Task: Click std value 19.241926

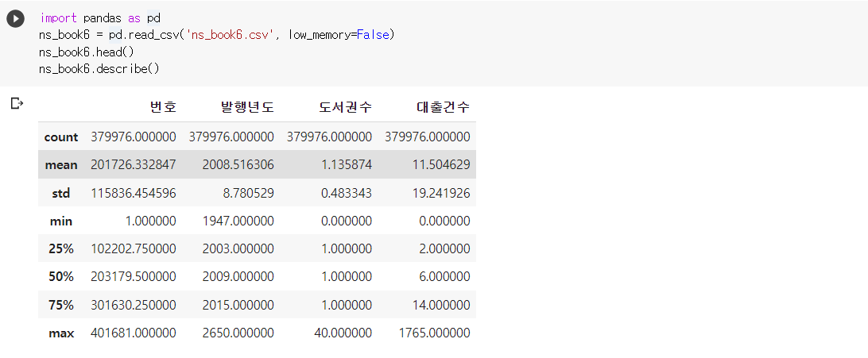Action: (x=440, y=193)
